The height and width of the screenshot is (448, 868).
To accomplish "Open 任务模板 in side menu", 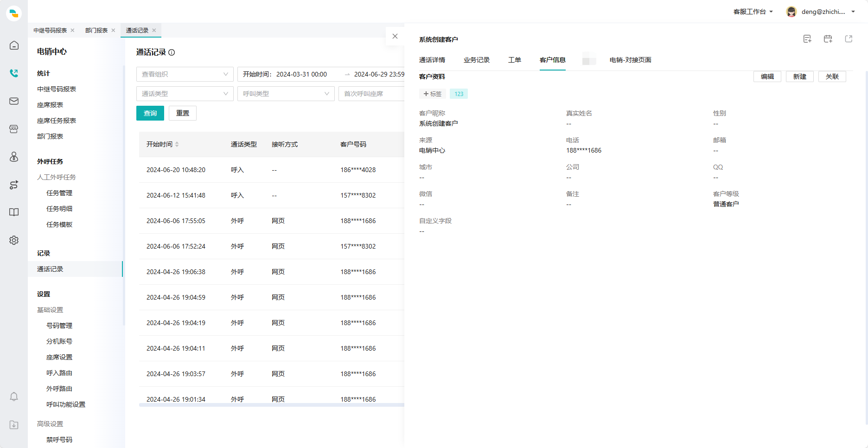I will pos(59,224).
